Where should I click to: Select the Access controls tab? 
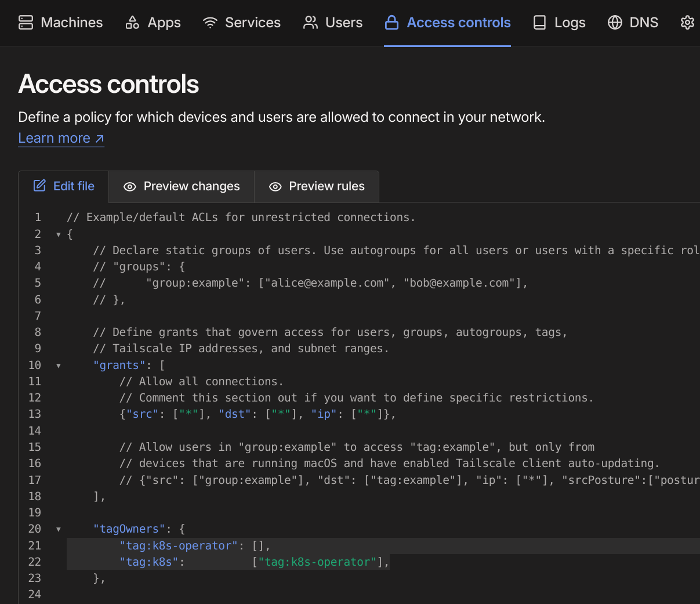[448, 23]
